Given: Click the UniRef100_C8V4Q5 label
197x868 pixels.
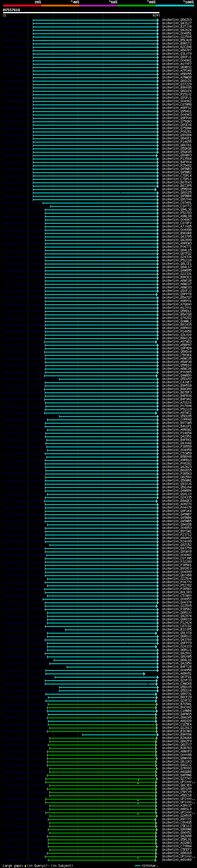Looking at the screenshot, I should [177, 822].
